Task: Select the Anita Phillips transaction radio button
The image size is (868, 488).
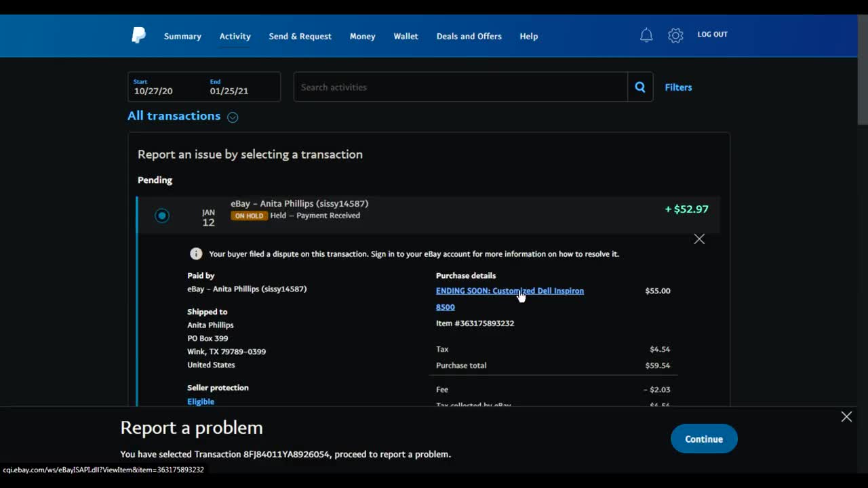Action: 162,216
